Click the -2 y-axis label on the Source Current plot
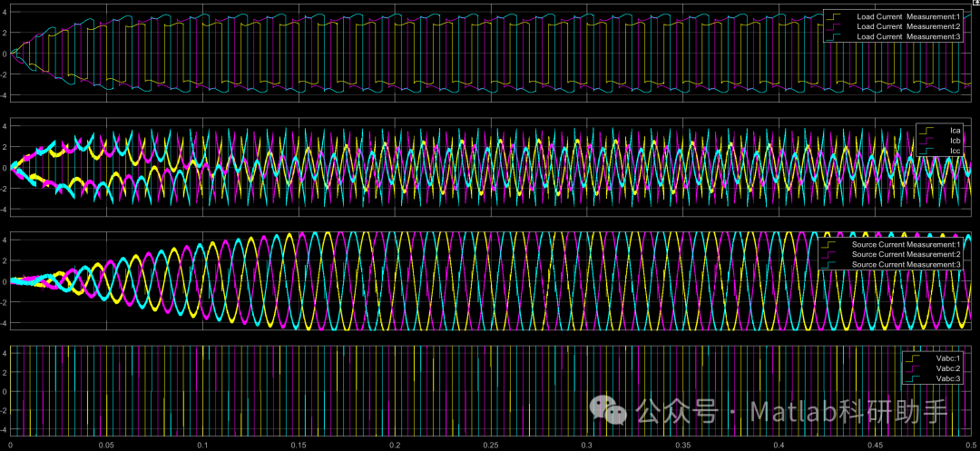Image resolution: width=980 pixels, height=451 pixels. 4,301
